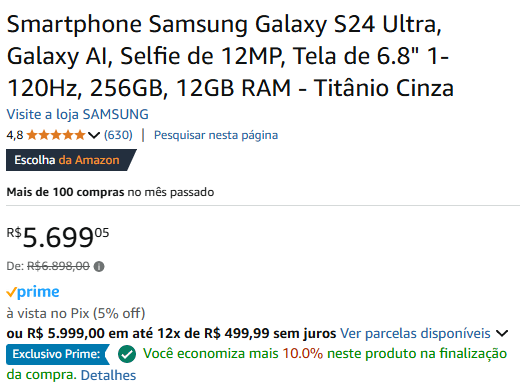The width and height of the screenshot is (529, 387).
Task: Click the crossed-out R$6.898,00 price
Action: point(58,266)
